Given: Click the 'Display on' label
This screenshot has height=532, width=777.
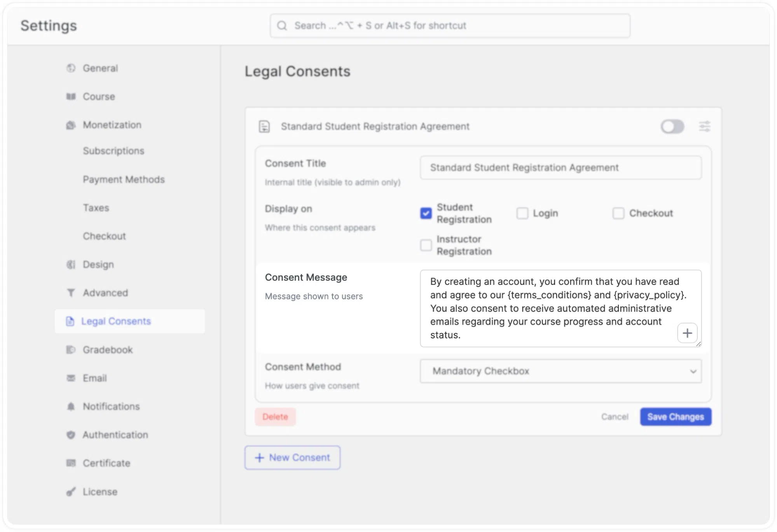Looking at the screenshot, I should tap(288, 209).
